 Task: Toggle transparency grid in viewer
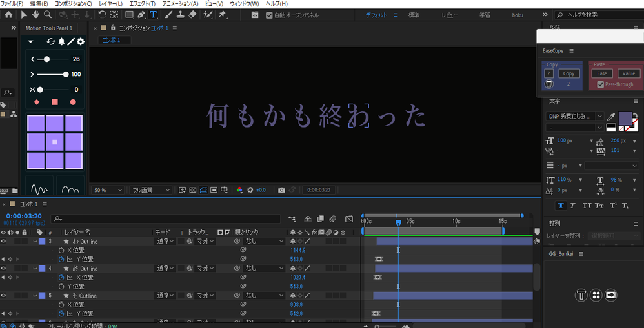193,190
